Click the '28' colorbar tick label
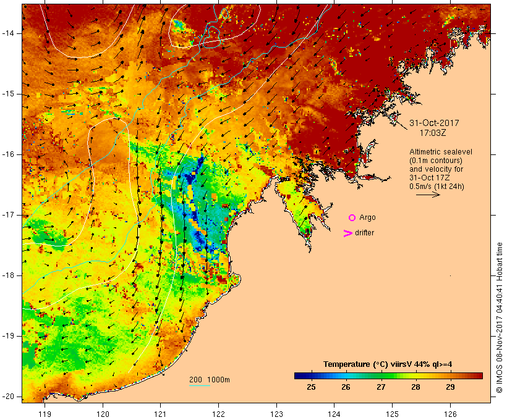The width and height of the screenshot is (507, 420). pyautogui.click(x=416, y=387)
